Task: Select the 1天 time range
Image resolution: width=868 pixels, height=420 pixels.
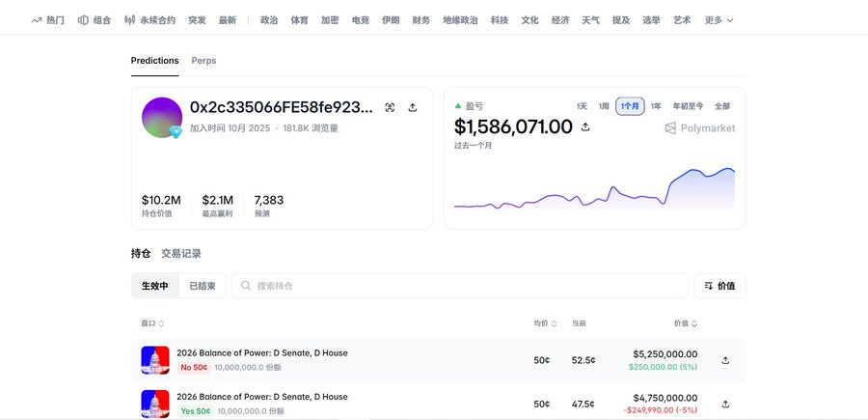Action: [x=582, y=106]
